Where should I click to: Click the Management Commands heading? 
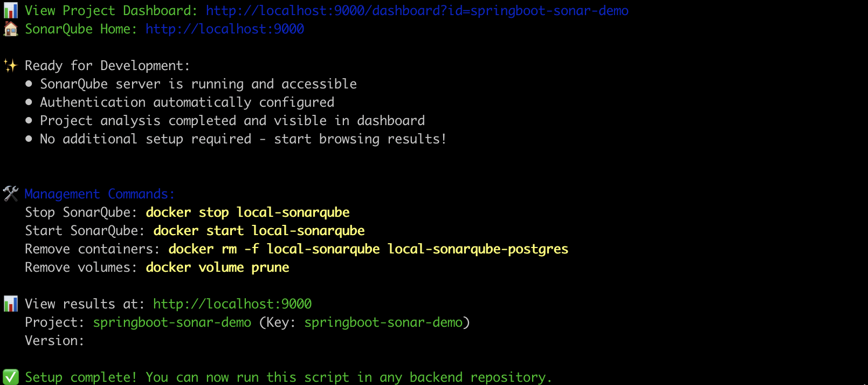(x=100, y=194)
